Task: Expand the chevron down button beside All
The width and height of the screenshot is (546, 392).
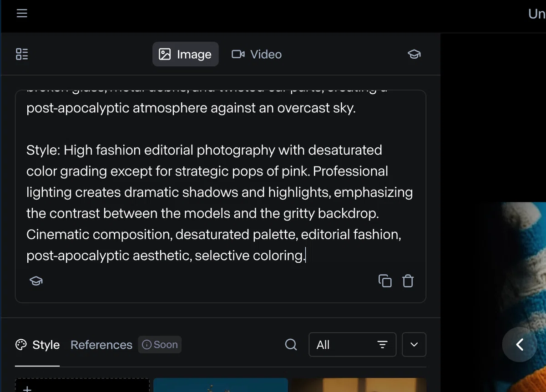Action: [414, 345]
